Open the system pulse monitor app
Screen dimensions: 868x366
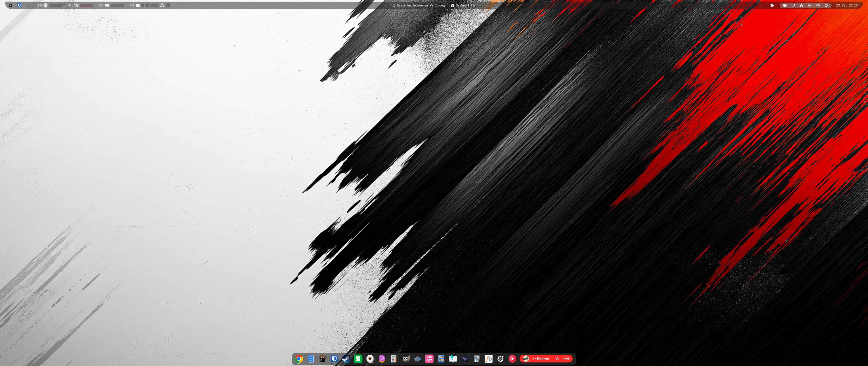pos(465,359)
